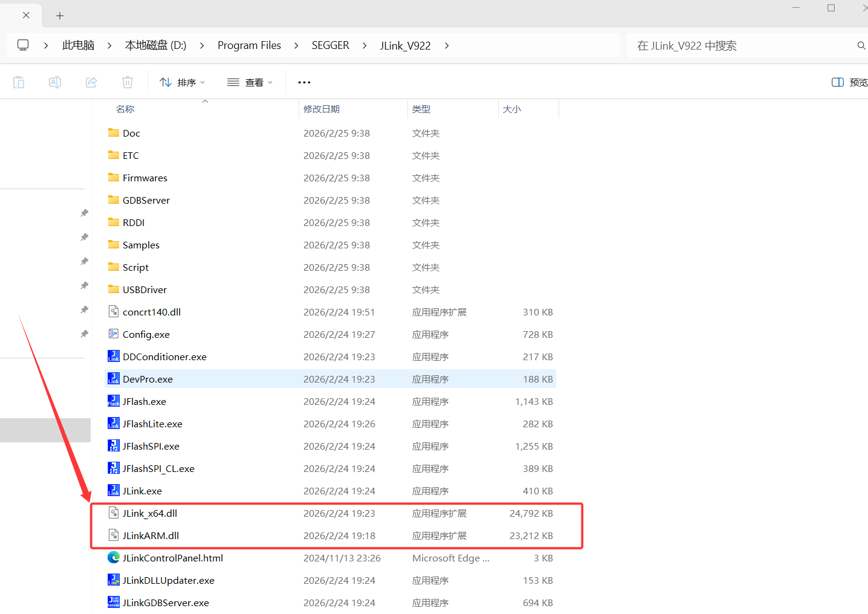The image size is (868, 614).
Task: Expand chevron before 此电脑 breadcrumb
Action: (x=46, y=45)
